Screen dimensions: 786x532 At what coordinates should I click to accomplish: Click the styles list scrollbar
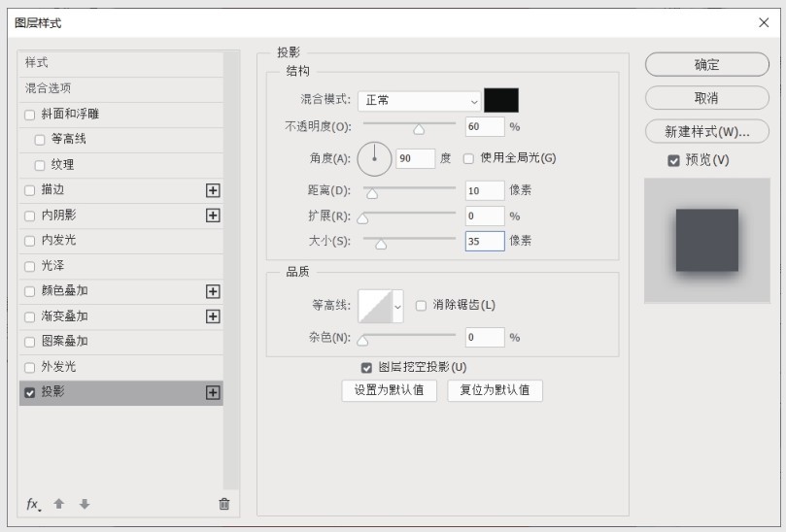tap(231, 271)
